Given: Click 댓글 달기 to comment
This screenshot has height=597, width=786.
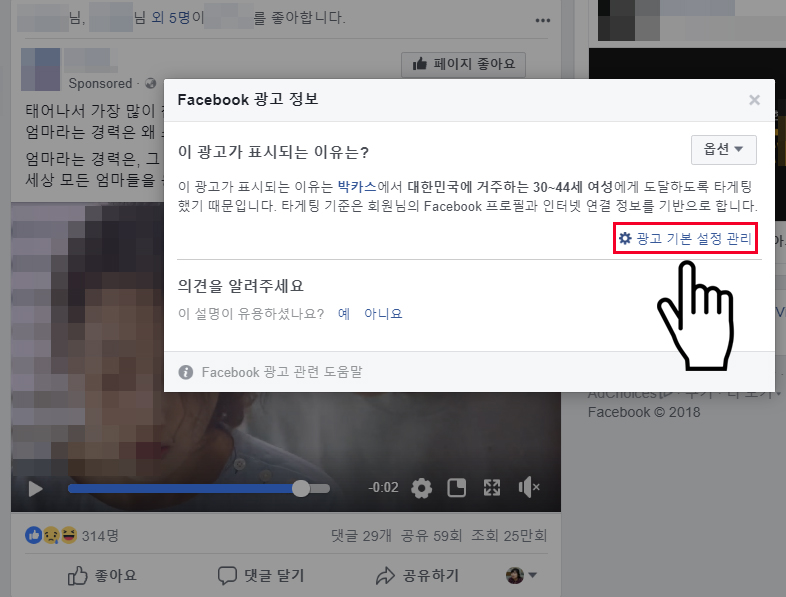Looking at the screenshot, I should 260,575.
